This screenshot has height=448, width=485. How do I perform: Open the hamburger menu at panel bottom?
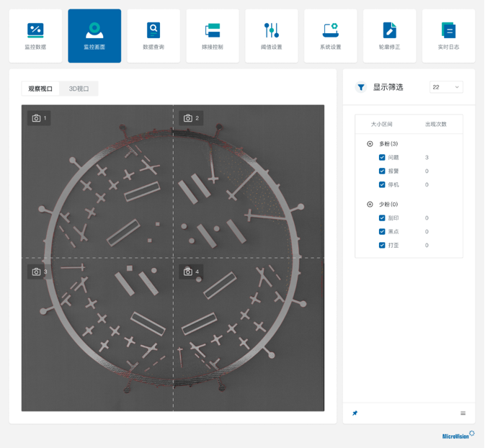coord(463,413)
